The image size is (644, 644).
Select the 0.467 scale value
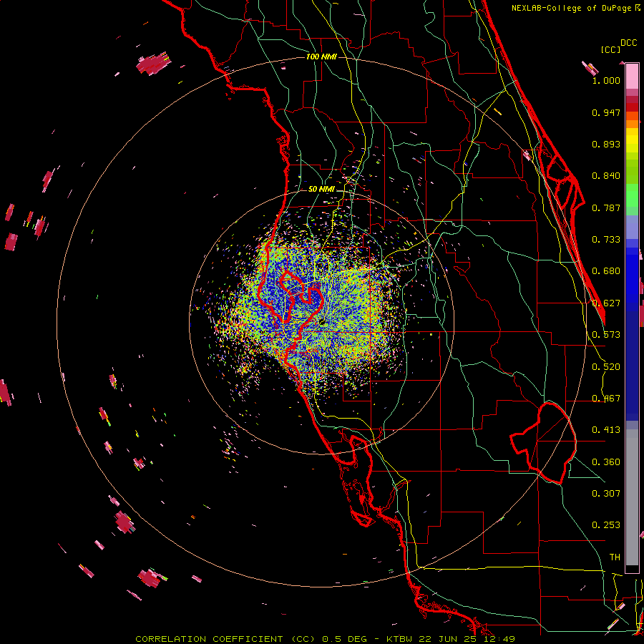pos(606,399)
